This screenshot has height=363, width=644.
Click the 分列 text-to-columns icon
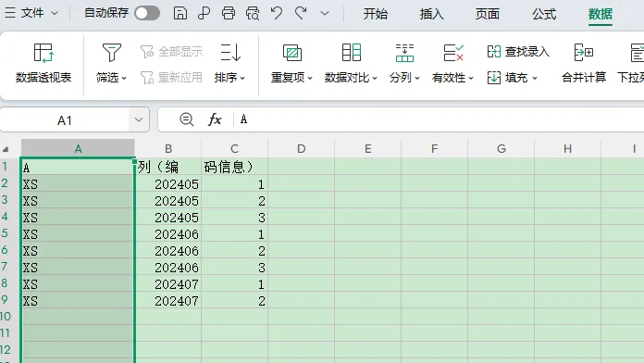(x=404, y=53)
